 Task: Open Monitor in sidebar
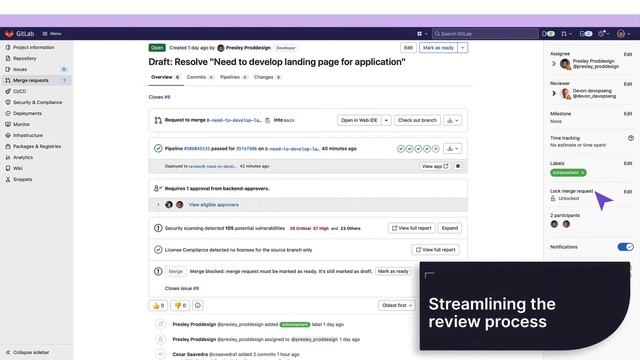(21, 124)
